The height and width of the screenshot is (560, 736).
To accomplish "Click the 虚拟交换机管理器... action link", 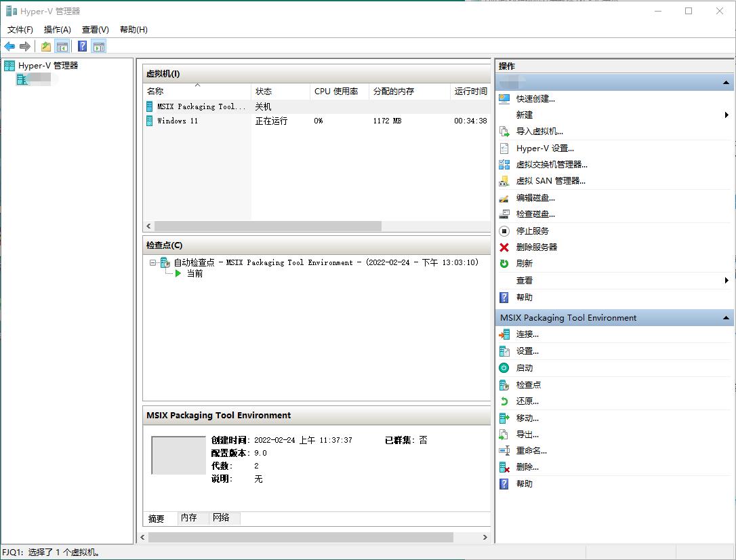I will [x=552, y=165].
